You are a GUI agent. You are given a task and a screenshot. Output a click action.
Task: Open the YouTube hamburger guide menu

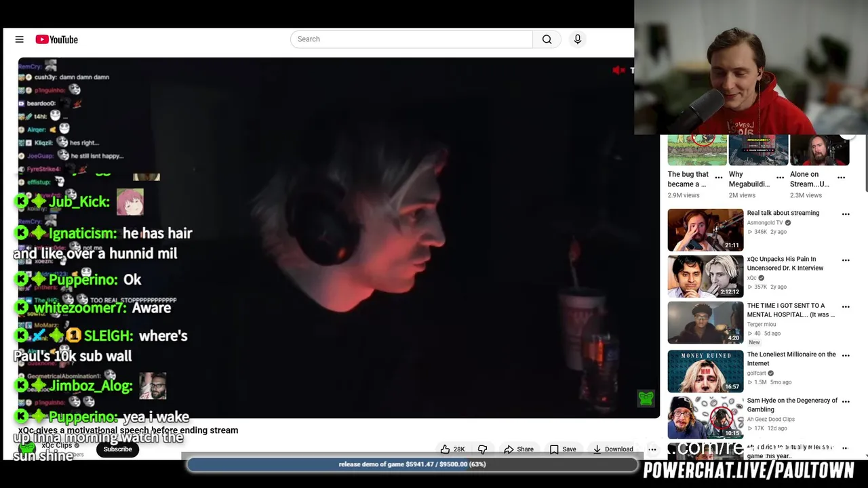click(x=20, y=39)
